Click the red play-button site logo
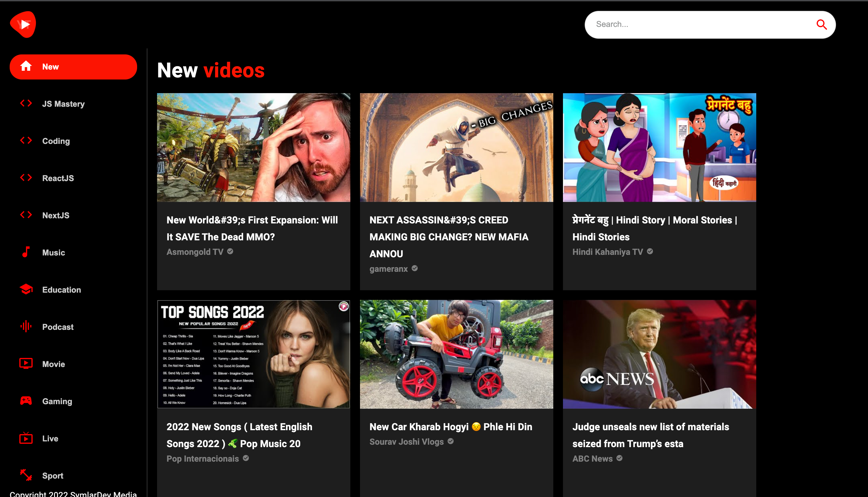The image size is (868, 497). pos(23,24)
